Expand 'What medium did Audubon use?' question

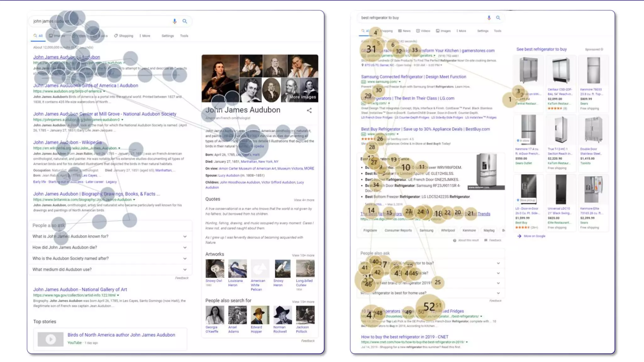[x=185, y=269]
